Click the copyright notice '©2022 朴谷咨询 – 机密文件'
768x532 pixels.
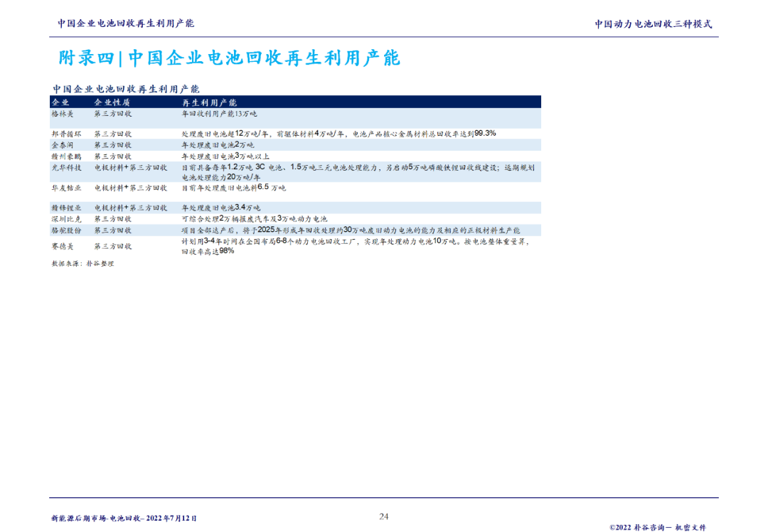658,528
